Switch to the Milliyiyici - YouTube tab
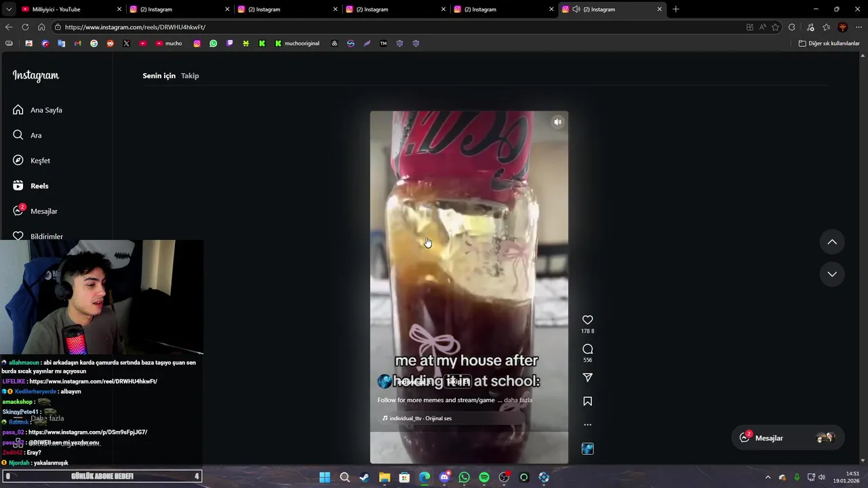Image resolution: width=868 pixels, height=488 pixels. tap(71, 9)
